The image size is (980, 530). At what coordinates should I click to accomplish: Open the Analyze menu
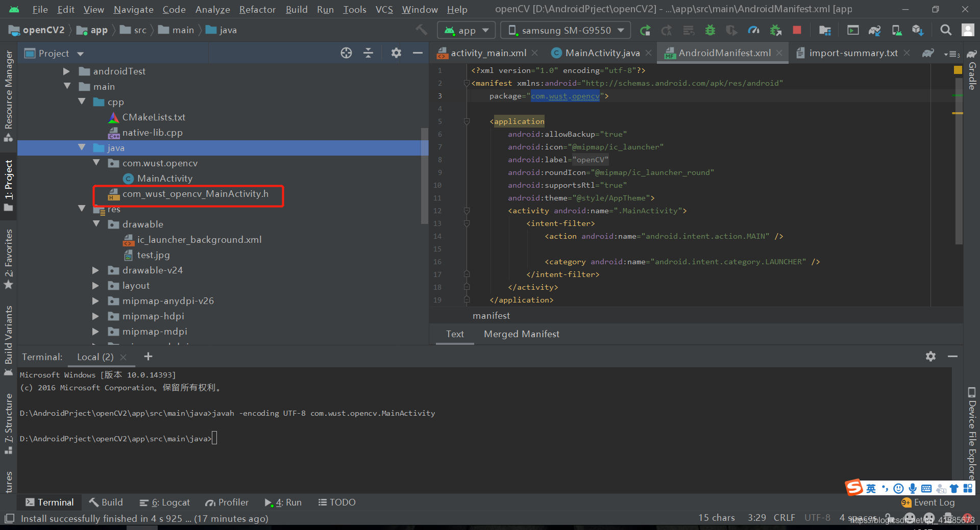212,10
